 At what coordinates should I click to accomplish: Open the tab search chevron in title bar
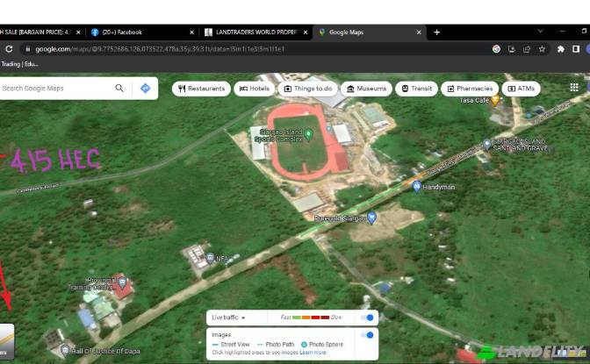tap(540, 32)
